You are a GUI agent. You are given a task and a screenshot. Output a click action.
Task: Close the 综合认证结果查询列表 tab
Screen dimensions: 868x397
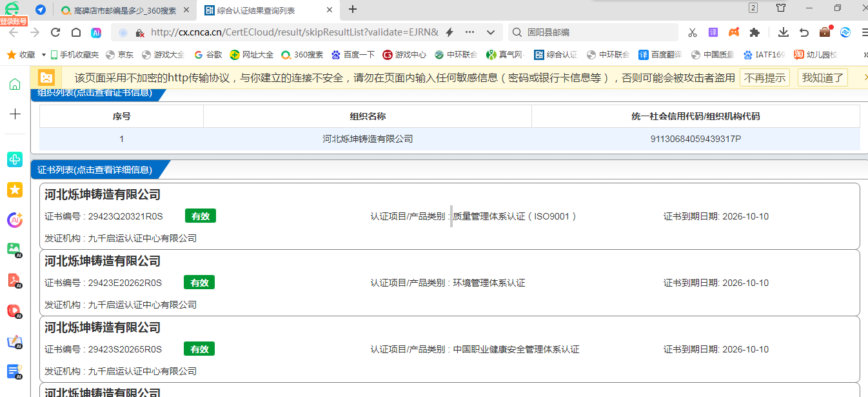click(329, 10)
